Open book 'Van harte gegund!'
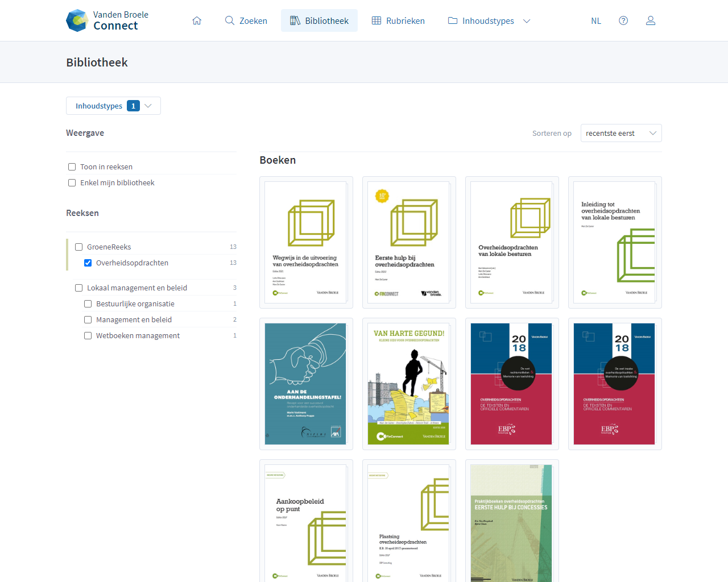 [409, 384]
